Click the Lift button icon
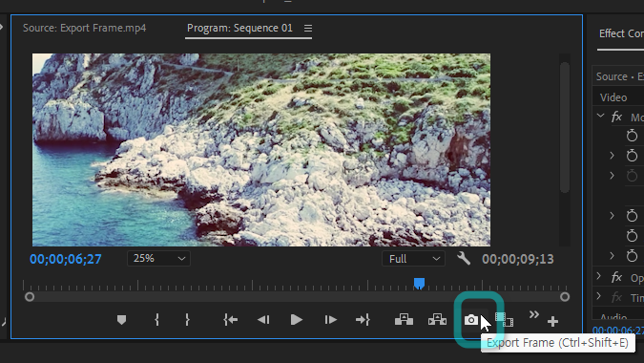The width and height of the screenshot is (644, 363). point(404,319)
